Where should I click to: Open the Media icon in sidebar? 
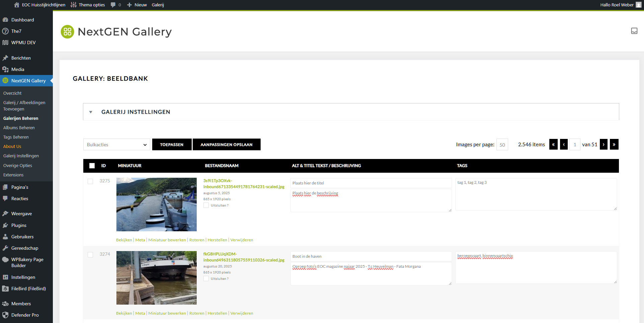click(x=5, y=69)
